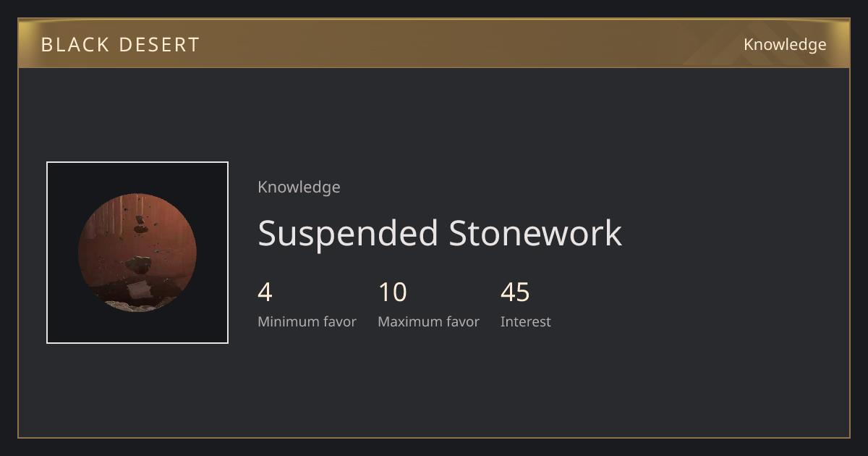This screenshot has height=456, width=868.
Task: Click the circular red stonework icon
Action: 137,253
